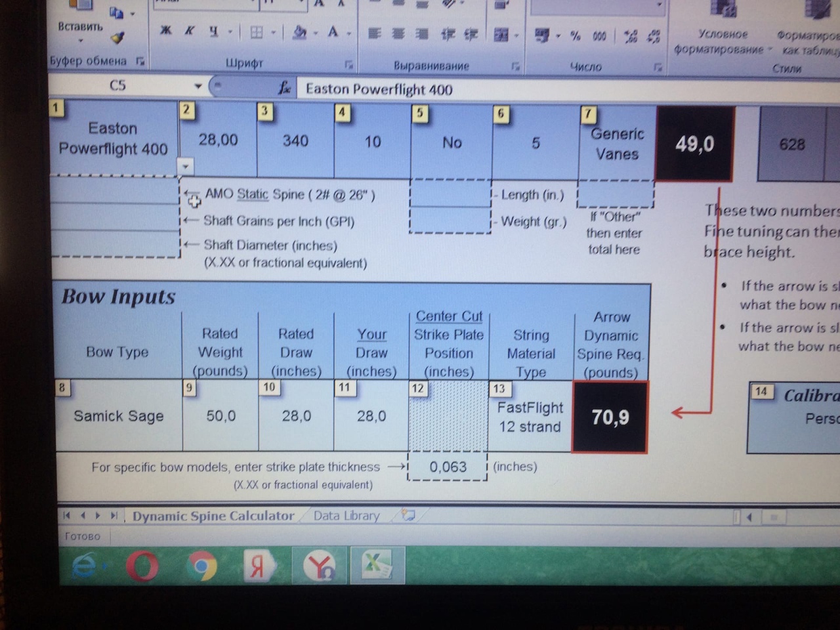Open accounting format dropdown arrow

(558, 36)
